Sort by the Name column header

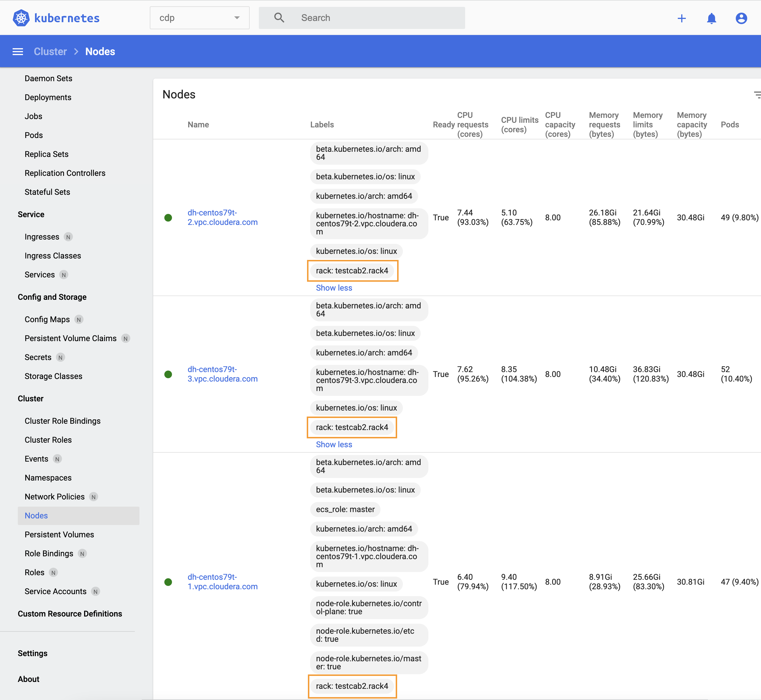coord(198,125)
